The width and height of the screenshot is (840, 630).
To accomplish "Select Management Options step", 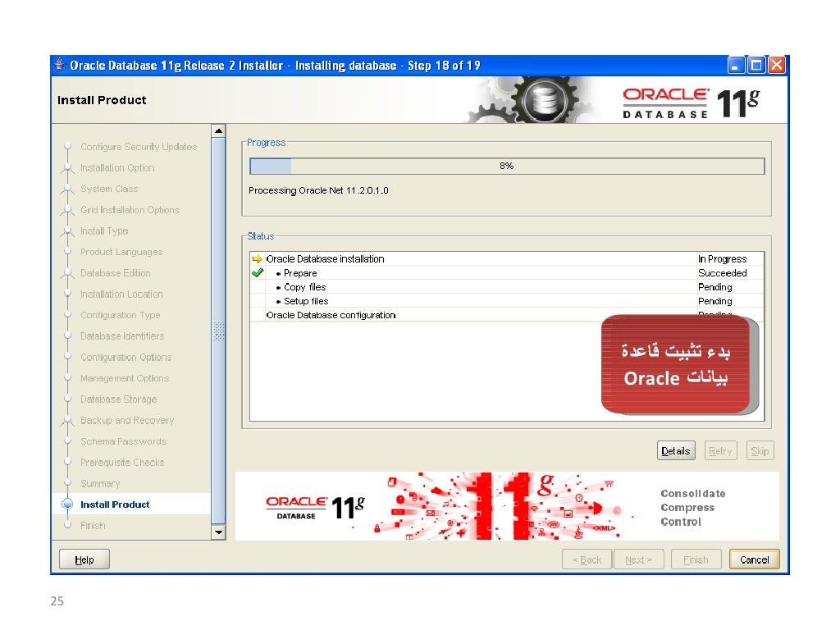I will tap(125, 378).
